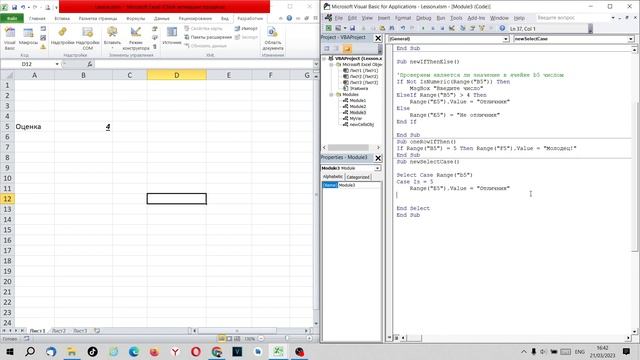Click zoom out minus on Excel status bar

click(x=261, y=338)
